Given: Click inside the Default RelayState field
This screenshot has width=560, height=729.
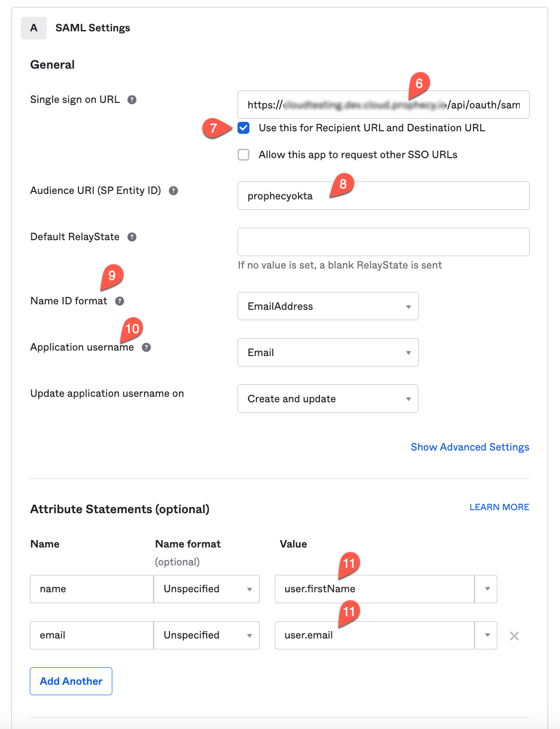Looking at the screenshot, I should click(383, 242).
